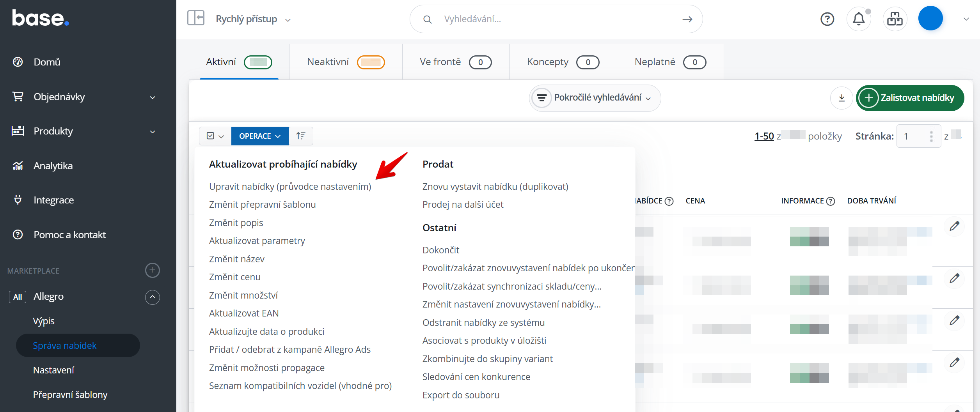The height and width of the screenshot is (412, 980).
Task: Open Přepravní šablony in sidebar
Action: tap(70, 394)
